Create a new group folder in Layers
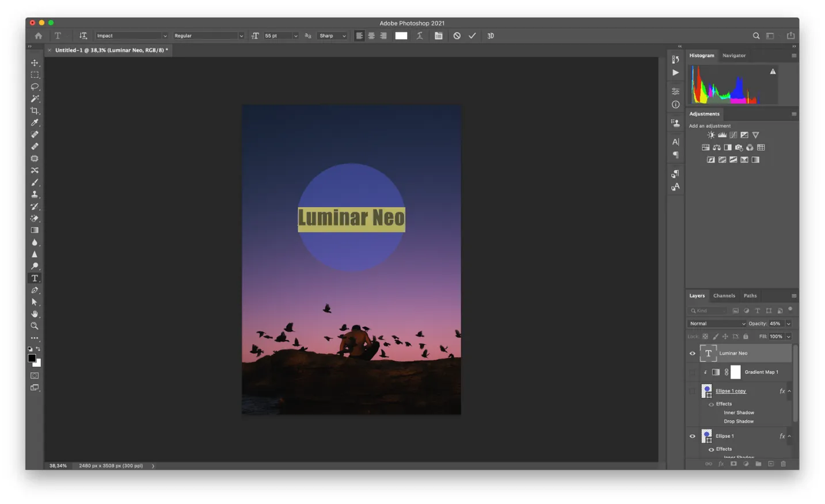Image resolution: width=825 pixels, height=504 pixels. [x=759, y=464]
